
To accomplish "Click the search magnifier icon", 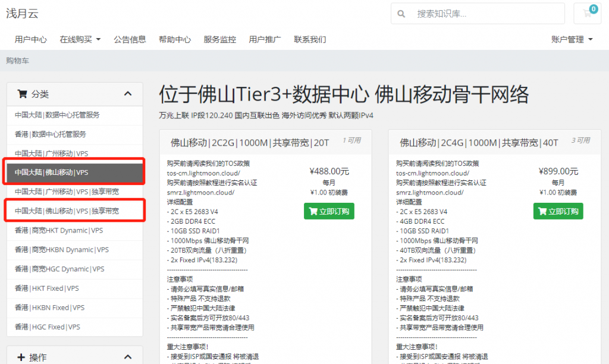I will 401,14.
